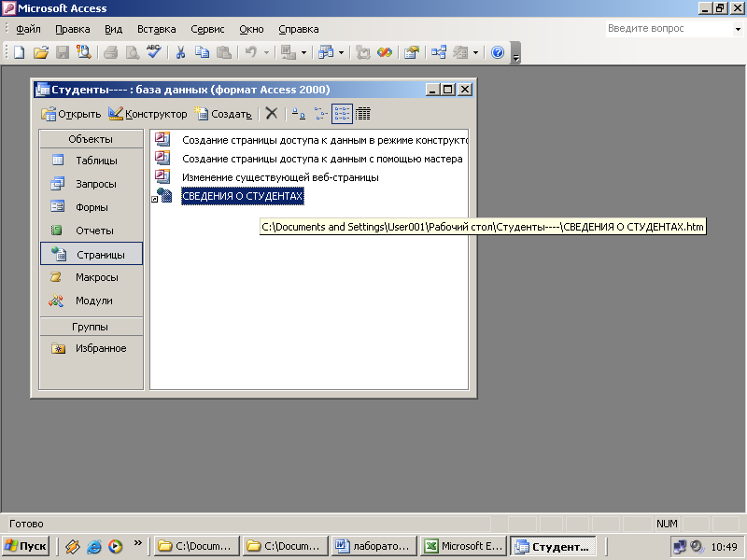
Task: Select Таблицы in objects list
Action: pos(91,161)
